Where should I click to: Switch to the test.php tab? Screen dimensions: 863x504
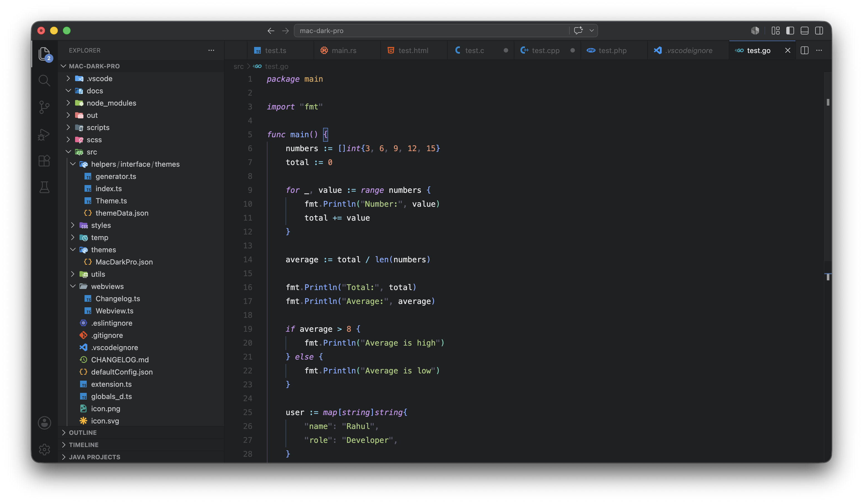pos(614,50)
